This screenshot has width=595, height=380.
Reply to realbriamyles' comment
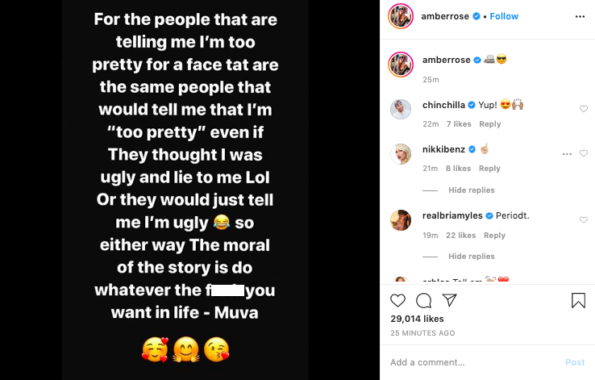494,235
